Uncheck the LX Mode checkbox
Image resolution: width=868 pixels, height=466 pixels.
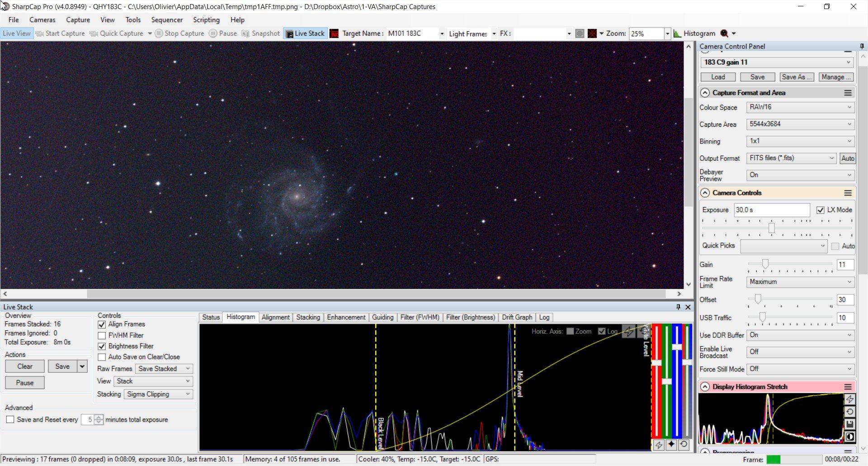tap(821, 210)
